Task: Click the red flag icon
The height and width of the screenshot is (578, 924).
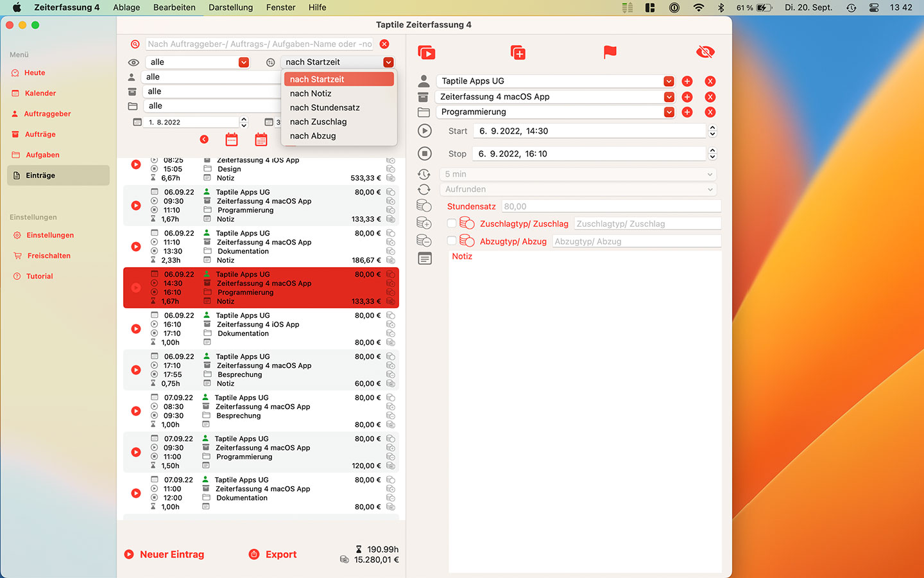Action: tap(610, 52)
